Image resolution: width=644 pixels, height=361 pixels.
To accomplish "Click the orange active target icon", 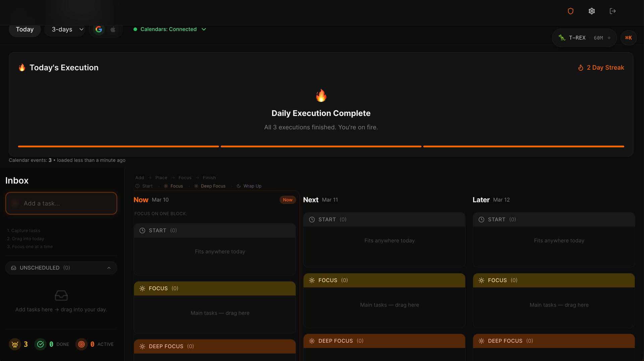I will 81,344.
